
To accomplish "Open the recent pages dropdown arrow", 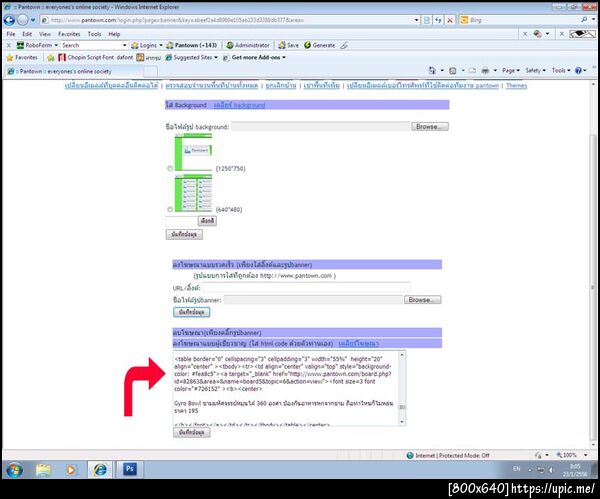I will [x=33, y=20].
